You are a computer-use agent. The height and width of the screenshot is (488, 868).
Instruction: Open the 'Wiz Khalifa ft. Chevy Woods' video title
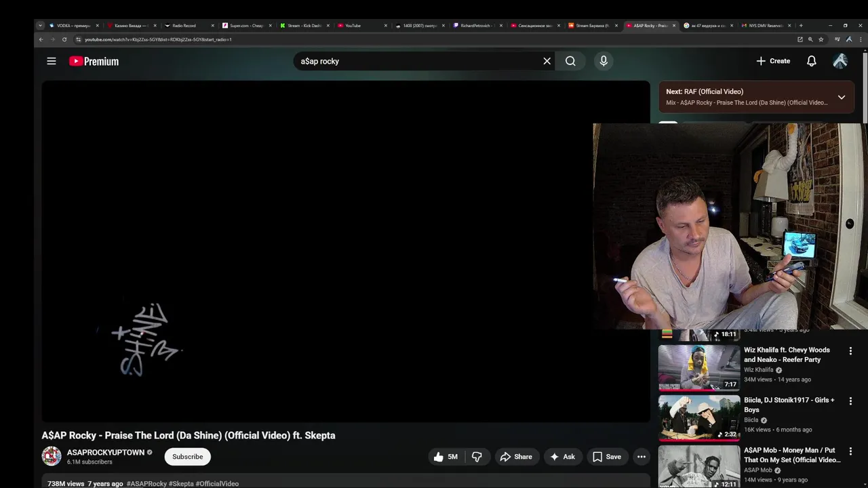pyautogui.click(x=787, y=355)
